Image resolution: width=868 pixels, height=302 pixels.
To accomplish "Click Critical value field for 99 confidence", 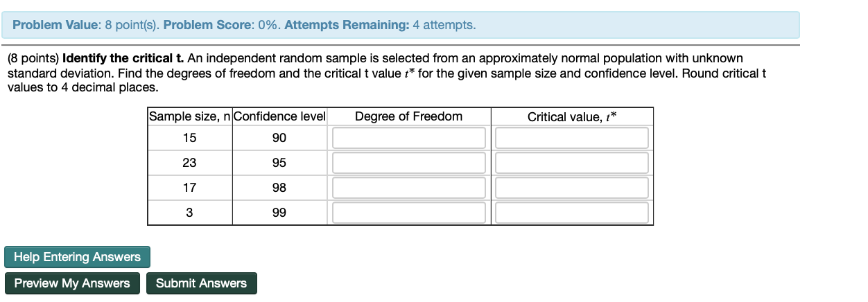I will 572,213.
